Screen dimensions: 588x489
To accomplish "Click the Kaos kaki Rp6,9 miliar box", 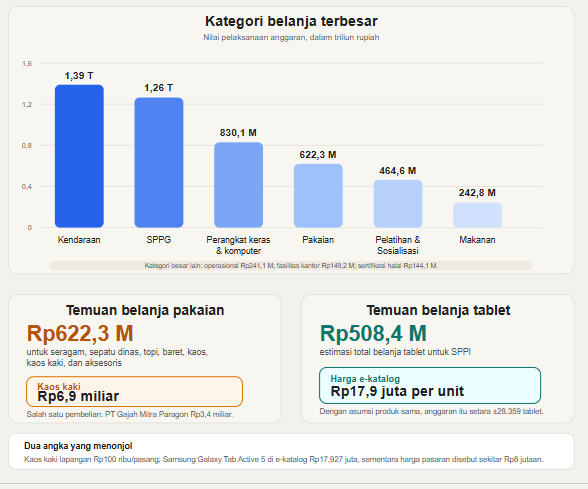I will coord(135,392).
